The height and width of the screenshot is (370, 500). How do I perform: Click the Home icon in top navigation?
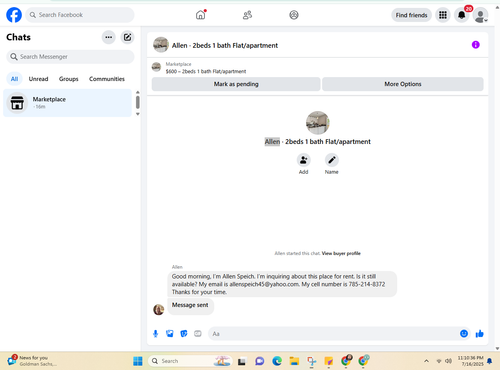pos(201,15)
